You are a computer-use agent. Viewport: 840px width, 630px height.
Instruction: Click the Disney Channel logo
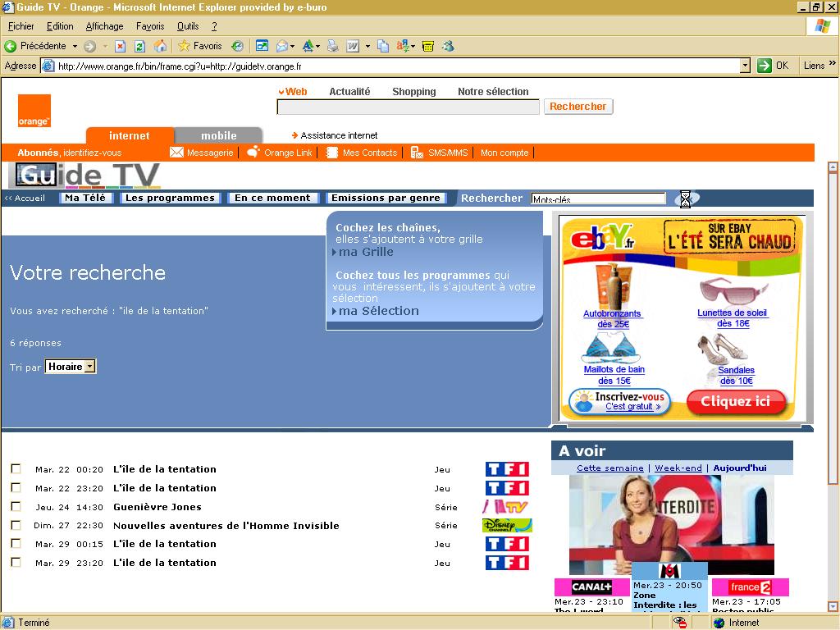[507, 525]
